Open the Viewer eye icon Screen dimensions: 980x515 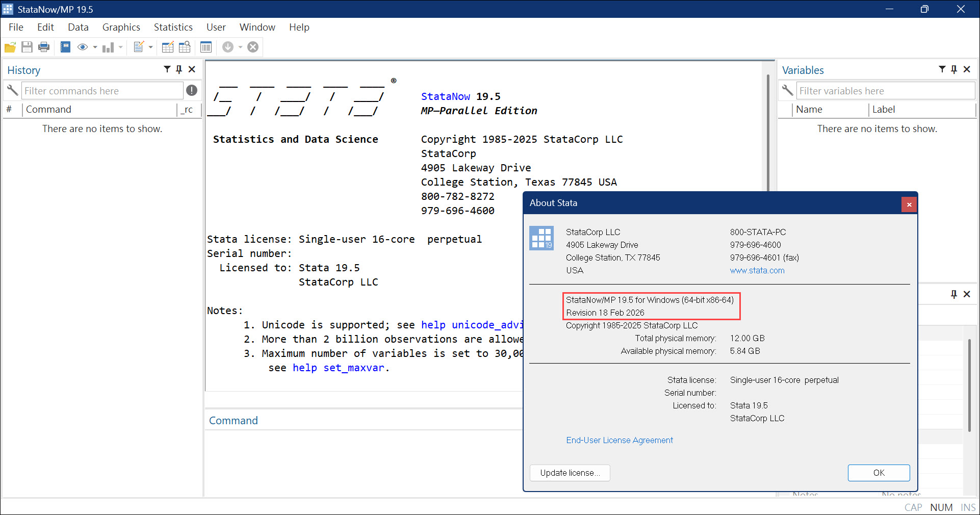[82, 47]
